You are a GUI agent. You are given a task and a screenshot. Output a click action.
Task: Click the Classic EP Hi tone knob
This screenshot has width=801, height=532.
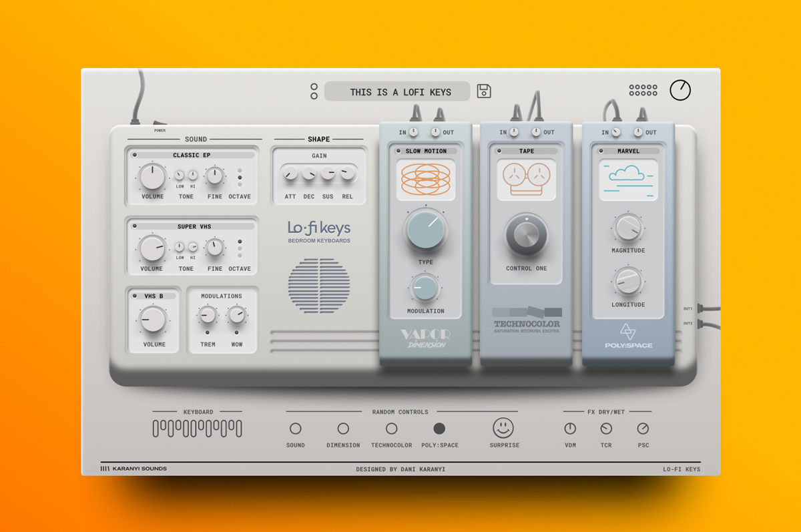pyautogui.click(x=193, y=176)
